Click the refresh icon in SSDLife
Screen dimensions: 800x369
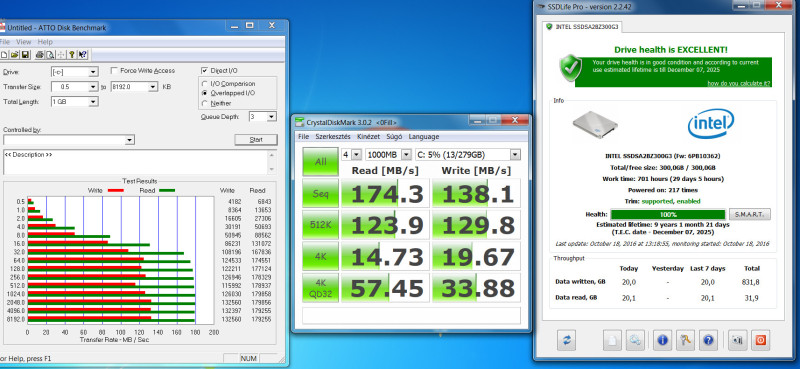[566, 340]
